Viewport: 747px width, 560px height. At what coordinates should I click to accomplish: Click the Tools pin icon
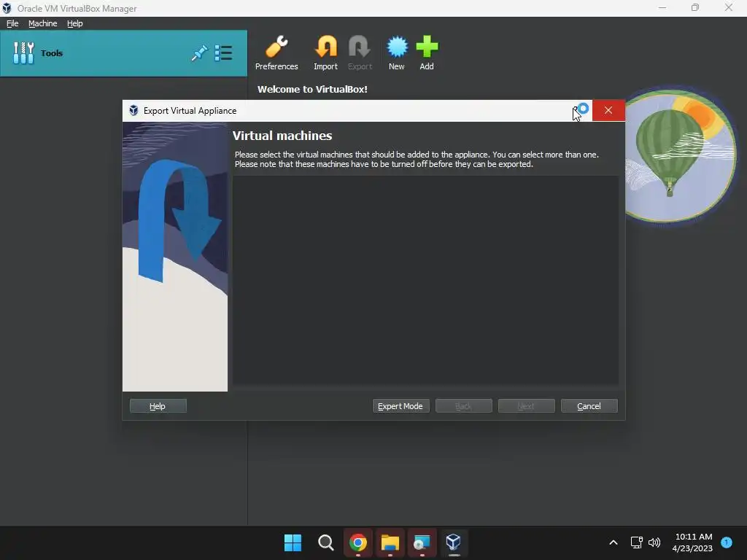(x=199, y=52)
